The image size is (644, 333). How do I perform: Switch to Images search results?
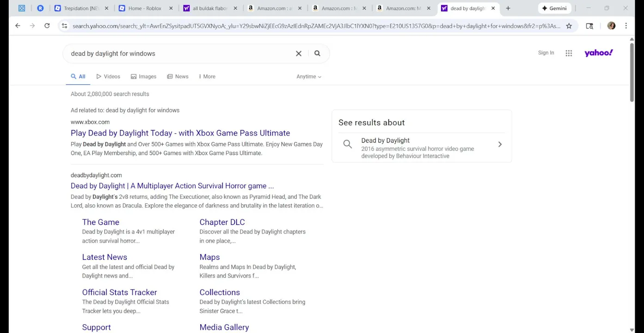tap(143, 77)
